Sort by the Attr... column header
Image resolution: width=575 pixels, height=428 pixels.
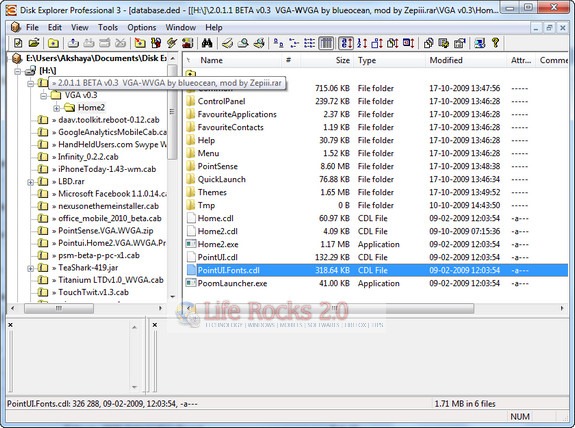pos(521,61)
